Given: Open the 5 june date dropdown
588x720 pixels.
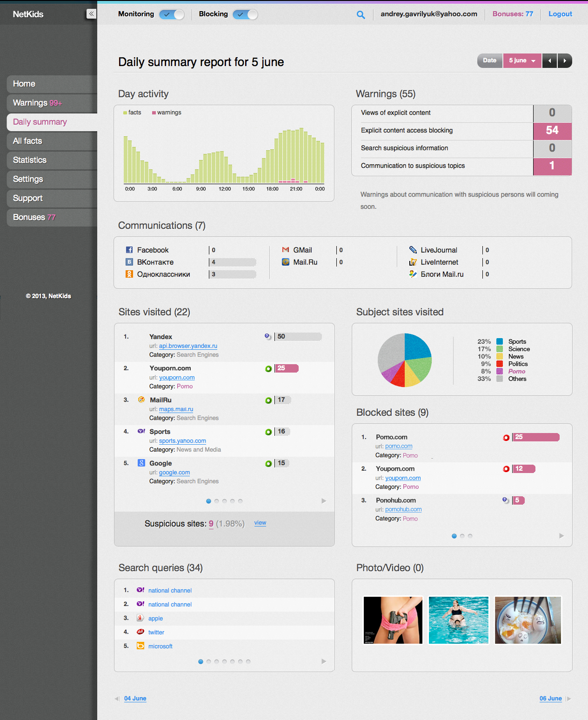Looking at the screenshot, I should point(522,60).
